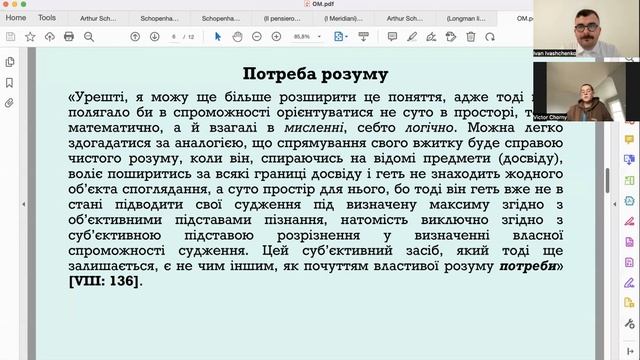The image size is (640, 360).
Task: Click the Save file icon in the toolbar
Action: pyautogui.click(x=11, y=37)
